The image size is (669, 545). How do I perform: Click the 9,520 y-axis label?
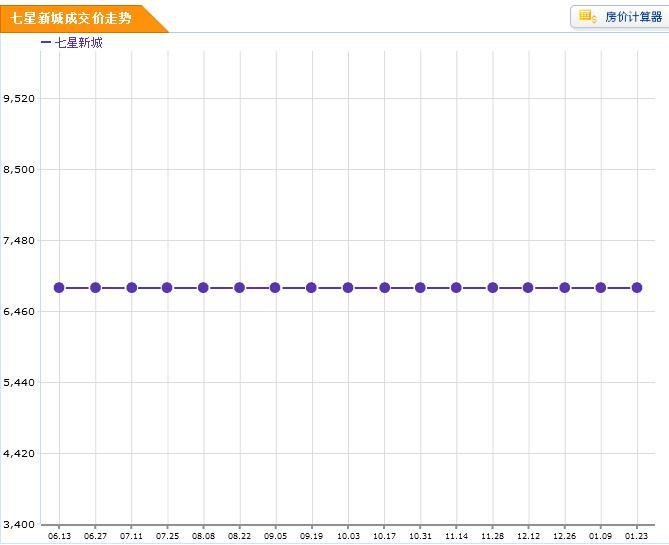pos(19,99)
